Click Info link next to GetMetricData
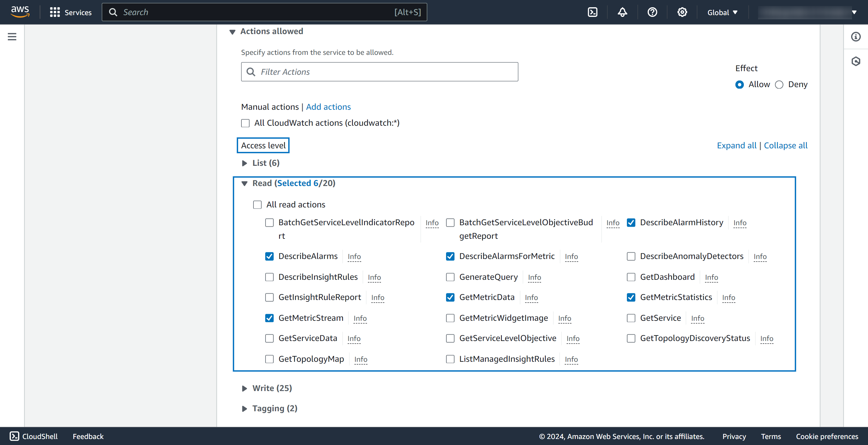The width and height of the screenshot is (868, 445). tap(531, 298)
